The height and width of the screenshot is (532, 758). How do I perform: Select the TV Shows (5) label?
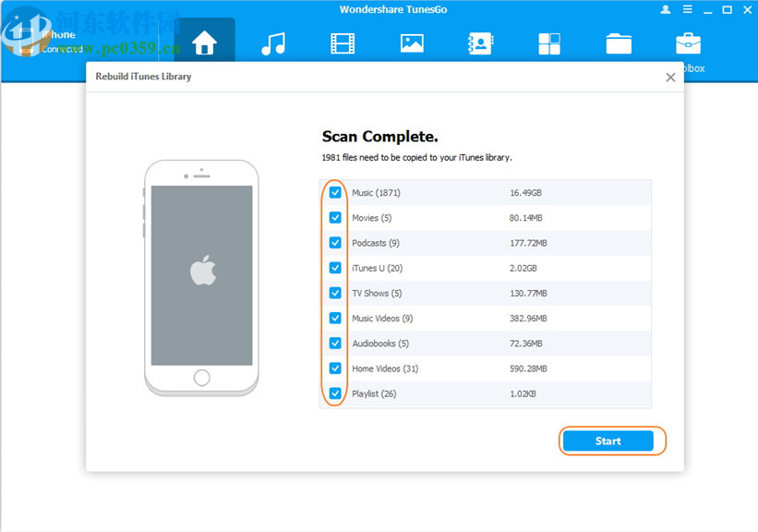(x=377, y=294)
